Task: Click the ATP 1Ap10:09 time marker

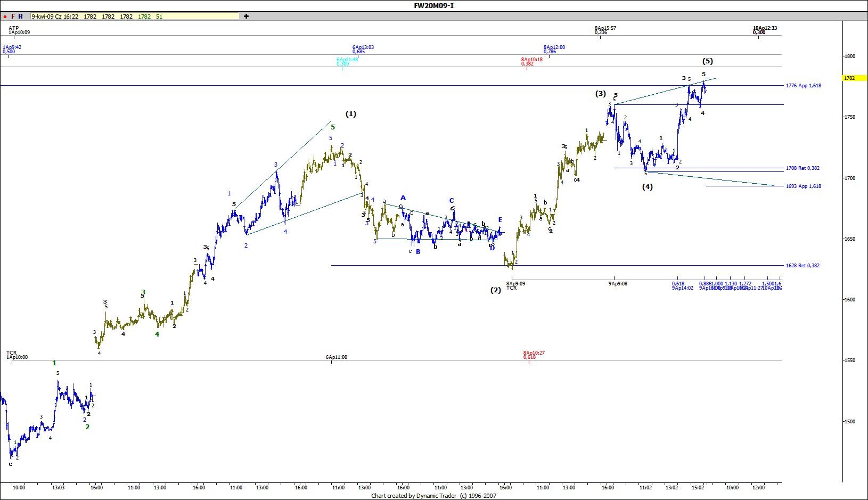Action: coord(19,30)
